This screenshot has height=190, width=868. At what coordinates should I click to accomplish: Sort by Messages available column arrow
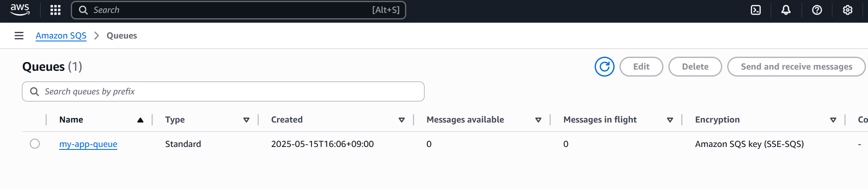click(x=538, y=120)
